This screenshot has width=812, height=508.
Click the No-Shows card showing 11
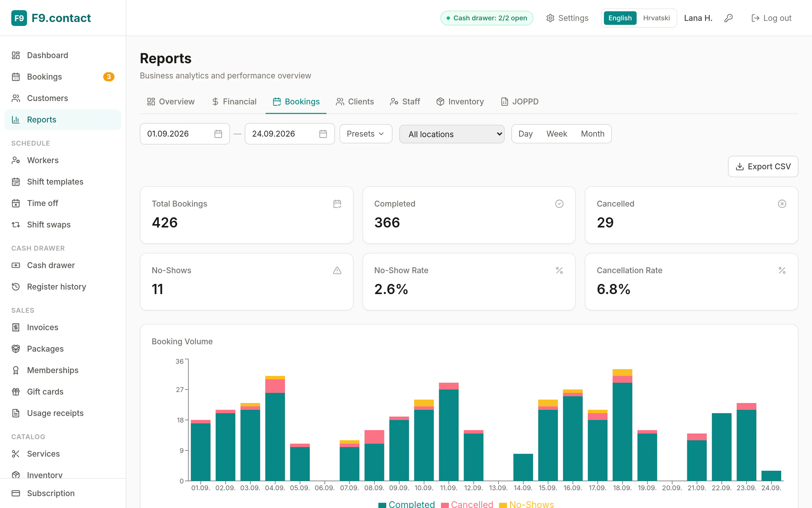[x=247, y=282]
